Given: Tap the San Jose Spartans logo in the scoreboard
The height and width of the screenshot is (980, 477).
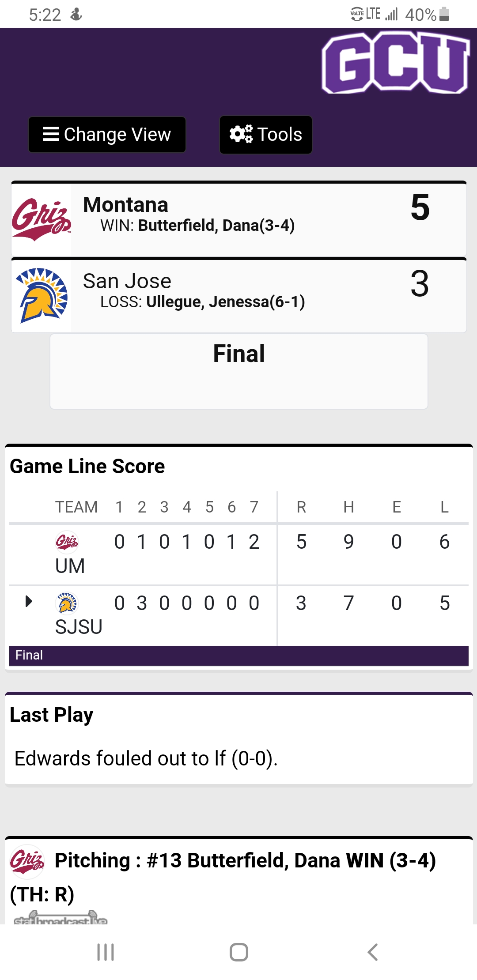Looking at the screenshot, I should click(42, 295).
